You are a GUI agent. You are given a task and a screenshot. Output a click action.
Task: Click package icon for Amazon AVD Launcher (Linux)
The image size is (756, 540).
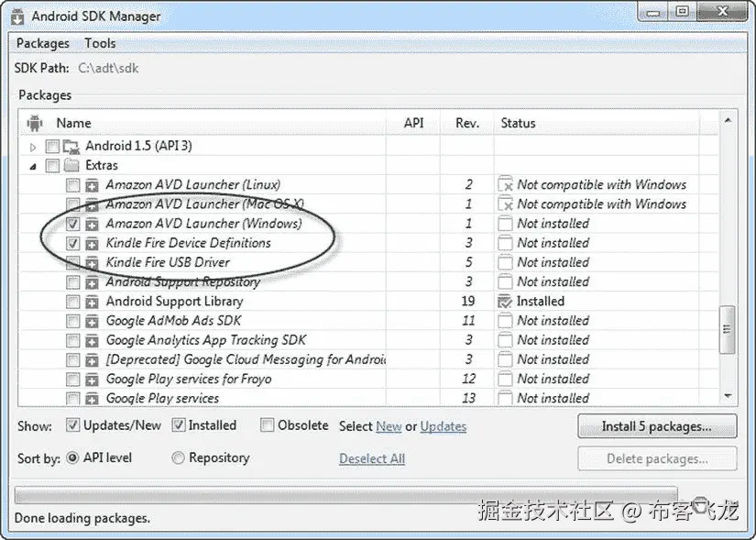(92, 185)
